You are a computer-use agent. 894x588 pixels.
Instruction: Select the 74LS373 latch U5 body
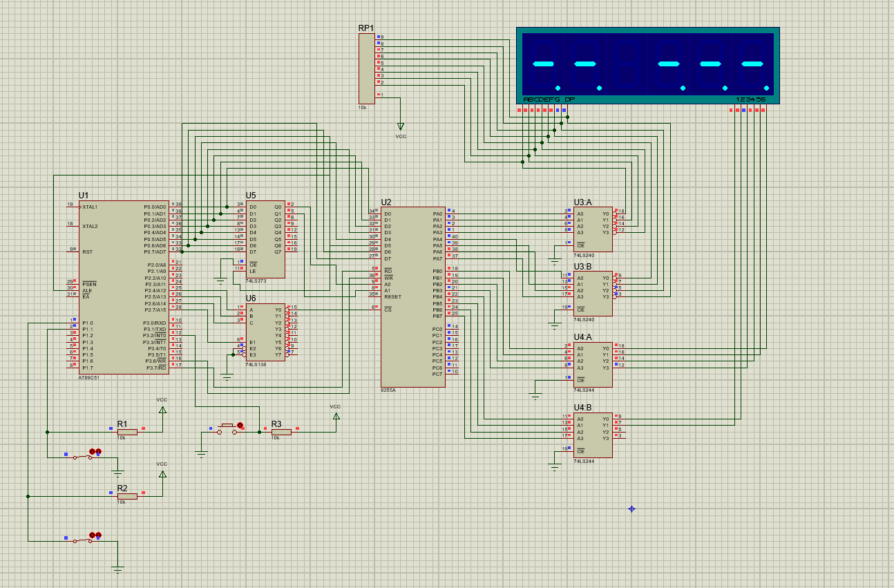point(265,238)
